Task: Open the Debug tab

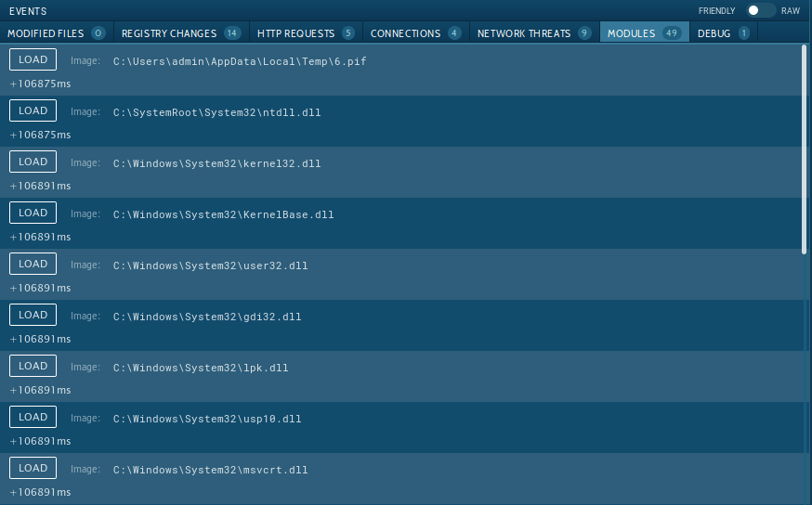Action: pos(724,33)
